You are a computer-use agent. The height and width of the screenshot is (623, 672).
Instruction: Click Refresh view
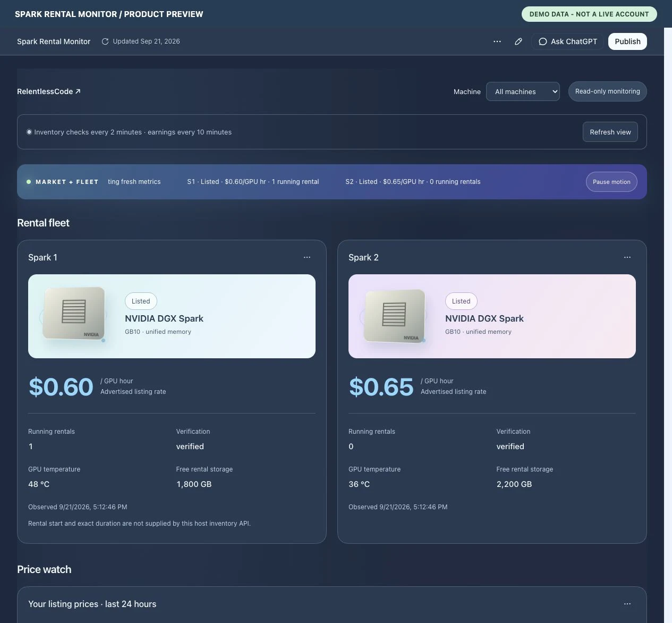pyautogui.click(x=610, y=132)
